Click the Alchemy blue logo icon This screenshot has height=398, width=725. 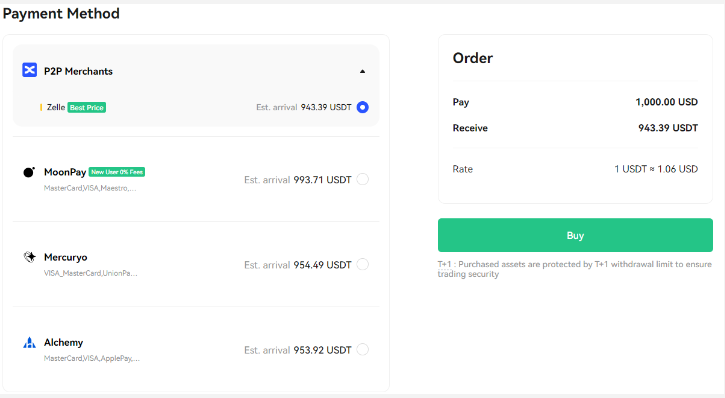(x=30, y=343)
